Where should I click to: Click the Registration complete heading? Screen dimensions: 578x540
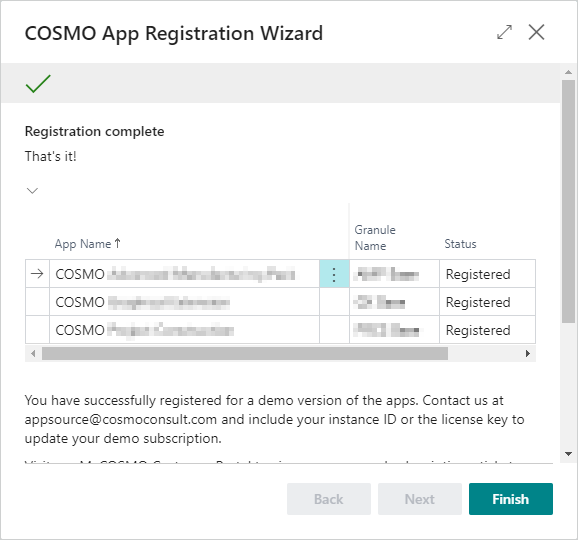(x=94, y=131)
